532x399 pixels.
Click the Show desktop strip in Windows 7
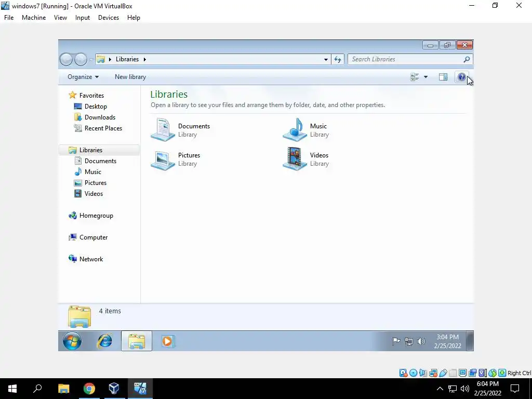(x=470, y=341)
